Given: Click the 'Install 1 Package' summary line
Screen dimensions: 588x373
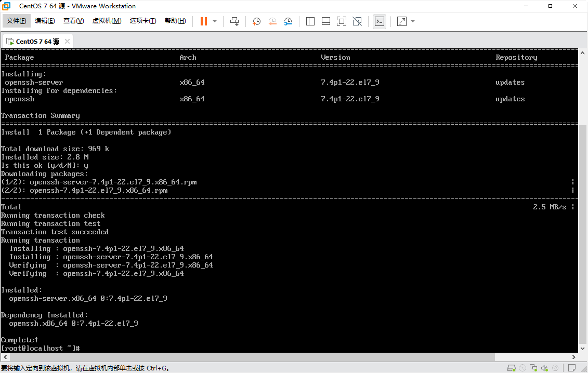Looking at the screenshot, I should coord(86,132).
